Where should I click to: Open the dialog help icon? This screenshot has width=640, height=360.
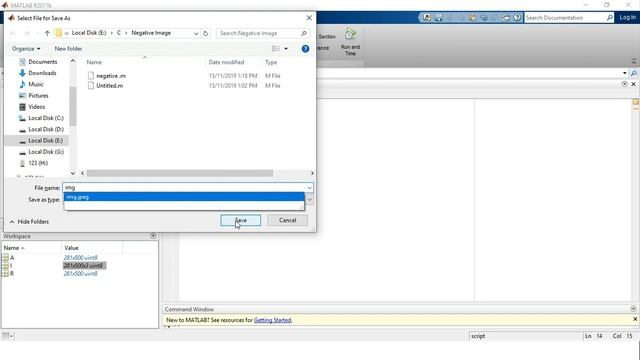point(305,49)
